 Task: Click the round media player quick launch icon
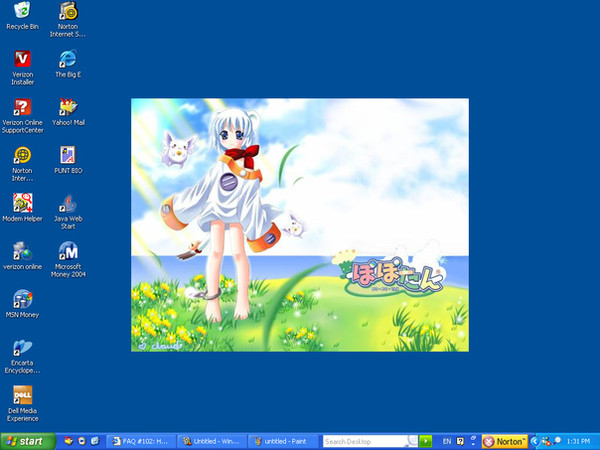point(82,441)
